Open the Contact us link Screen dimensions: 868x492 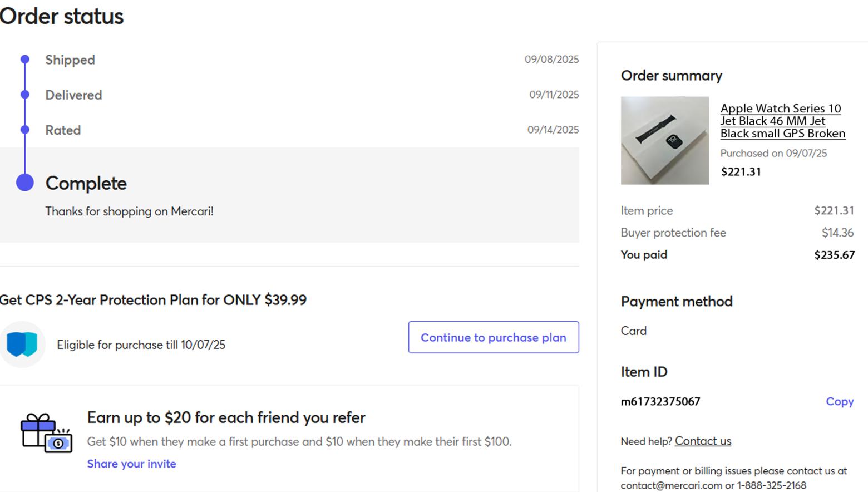[x=703, y=441]
